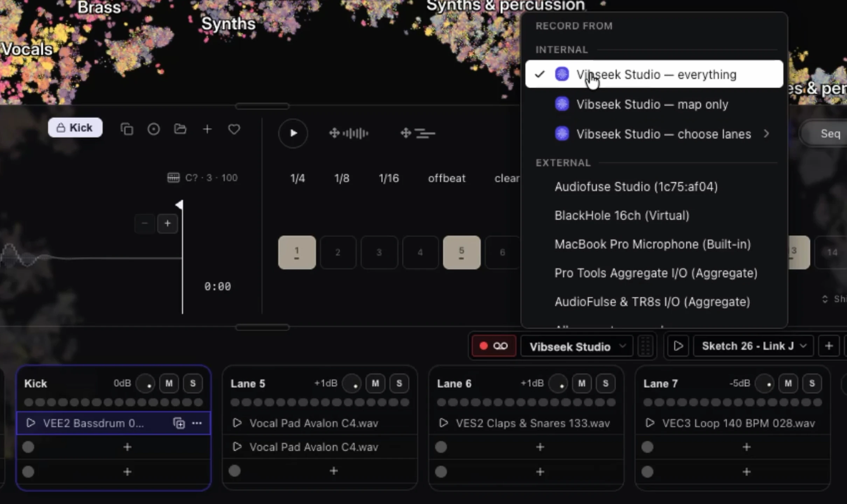Adjust the Kick lane pan knob

click(146, 383)
